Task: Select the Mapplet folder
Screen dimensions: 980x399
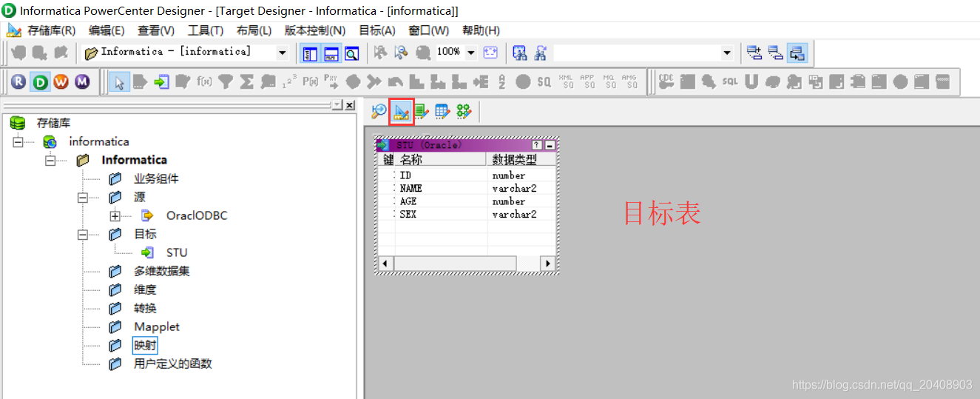Action: pyautogui.click(x=157, y=326)
